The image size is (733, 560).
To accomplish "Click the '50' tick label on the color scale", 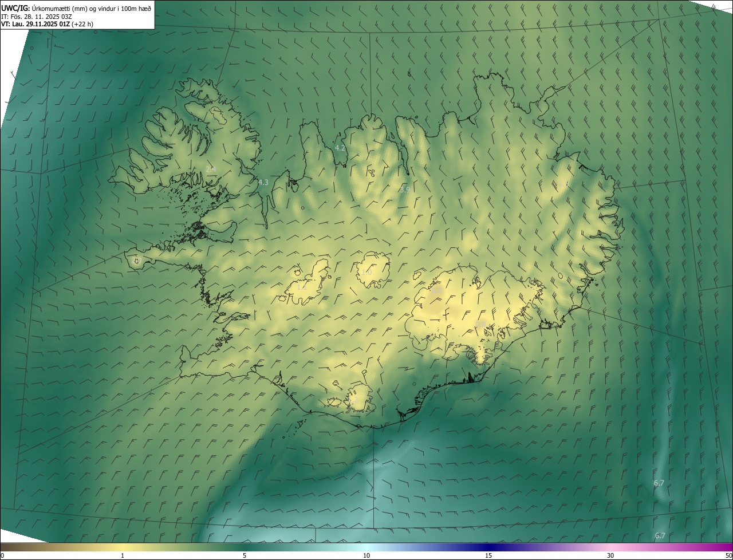I will tap(728, 555).
